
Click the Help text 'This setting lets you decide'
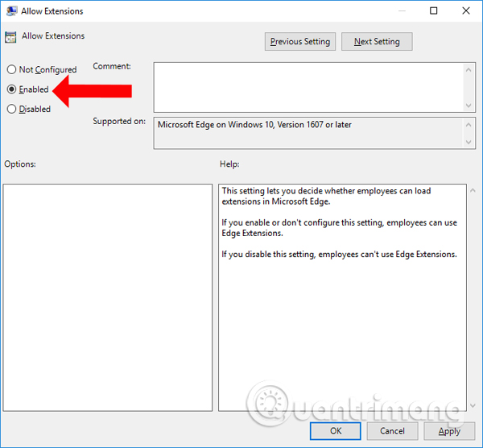[x=326, y=196]
